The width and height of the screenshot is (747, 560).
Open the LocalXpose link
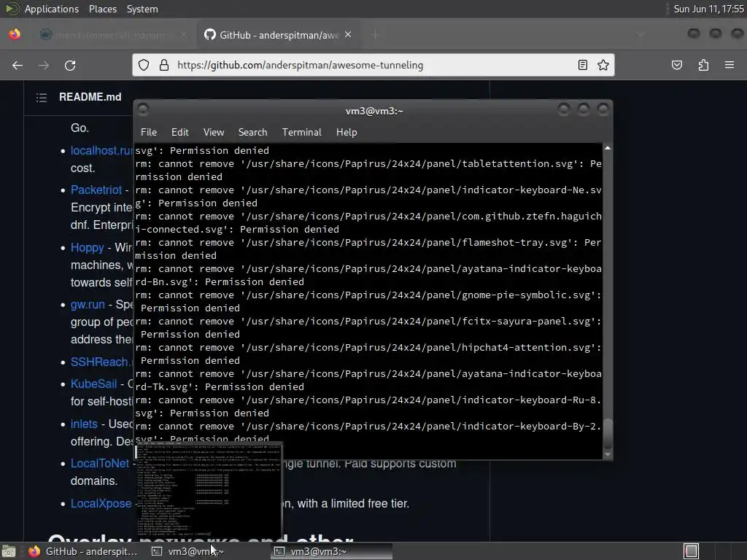pyautogui.click(x=101, y=503)
